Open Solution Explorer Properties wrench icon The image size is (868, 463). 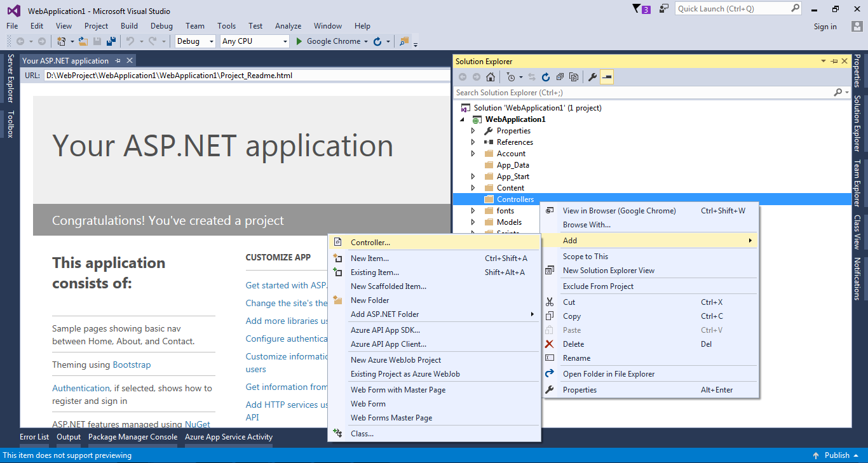coord(592,76)
